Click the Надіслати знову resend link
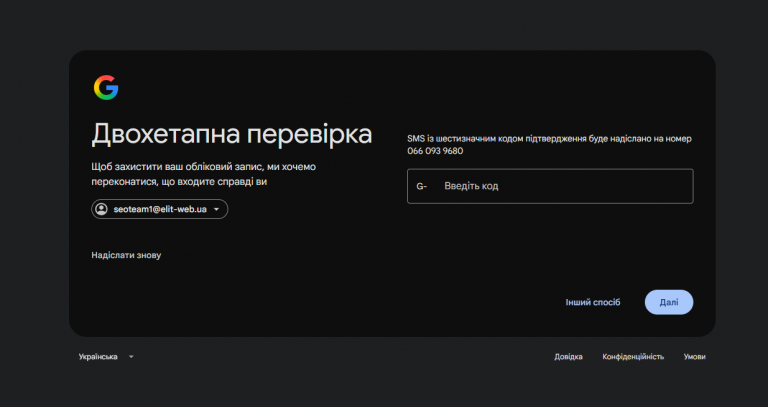This screenshot has height=407, width=768. pos(126,255)
